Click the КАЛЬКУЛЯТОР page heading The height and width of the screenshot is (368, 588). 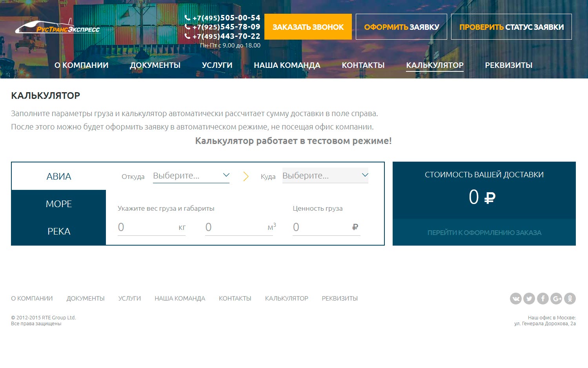pyautogui.click(x=46, y=96)
